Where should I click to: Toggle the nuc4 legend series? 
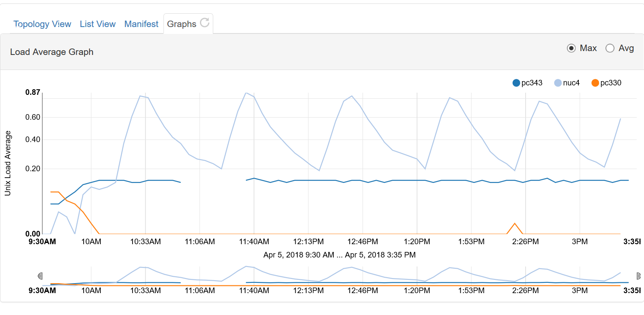[567, 83]
